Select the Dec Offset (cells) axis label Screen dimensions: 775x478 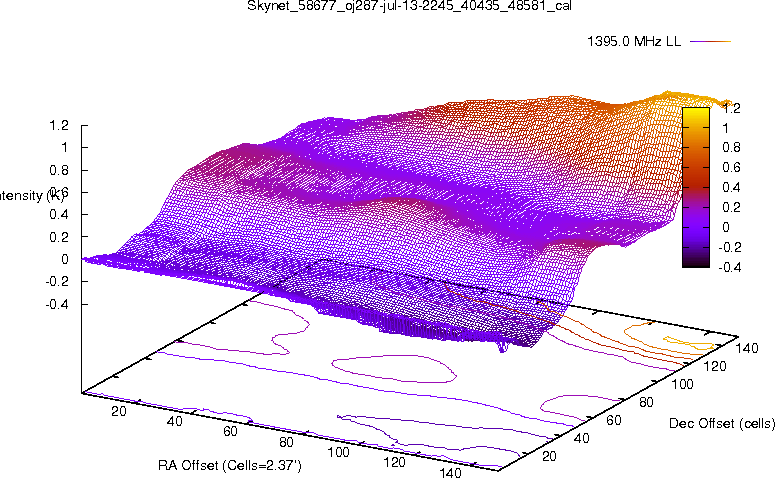point(722,424)
